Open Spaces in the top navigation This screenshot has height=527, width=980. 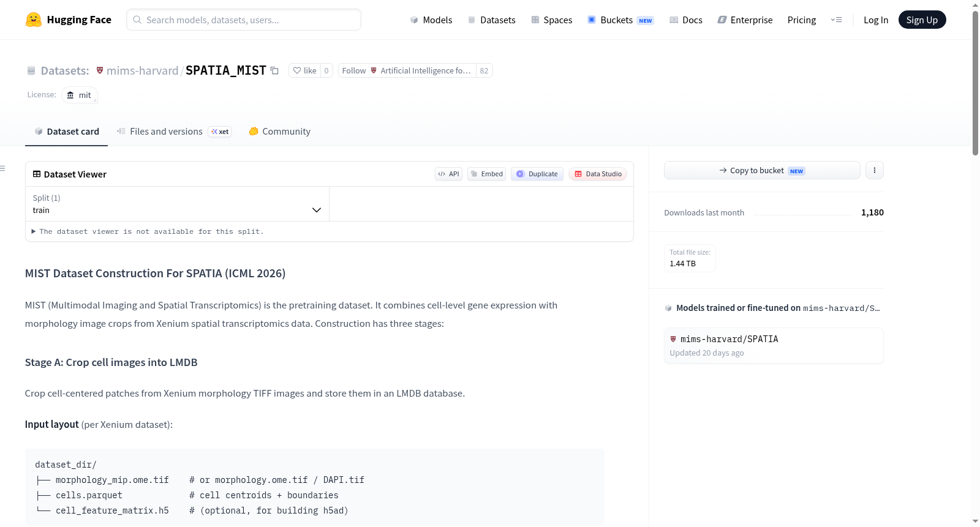[551, 20]
